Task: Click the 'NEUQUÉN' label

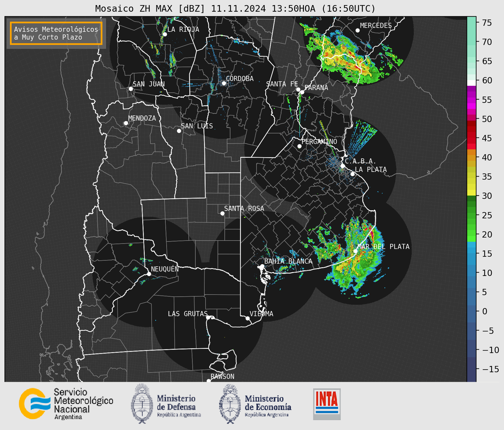Action: click(165, 269)
